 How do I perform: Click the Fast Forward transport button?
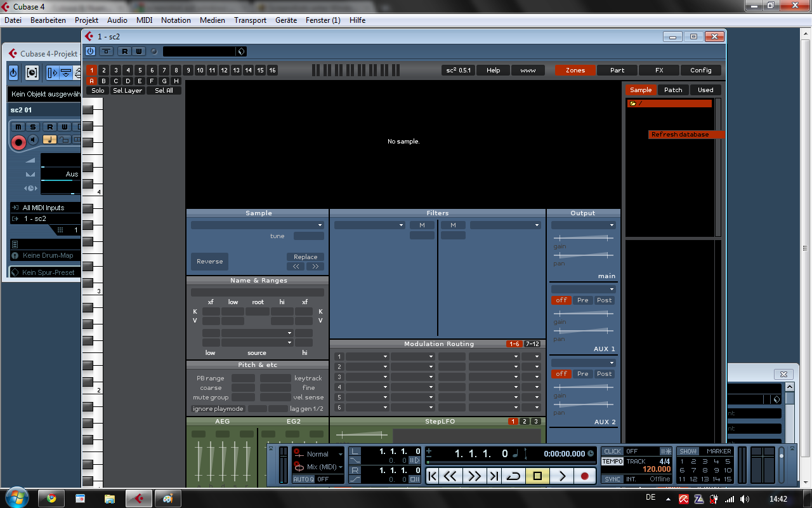click(x=475, y=476)
